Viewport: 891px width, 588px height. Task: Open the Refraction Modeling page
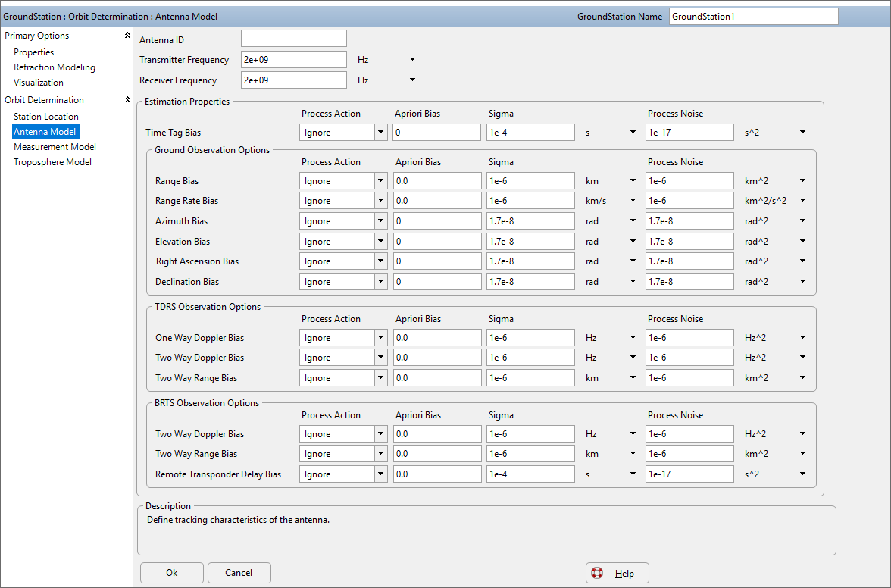tap(55, 67)
